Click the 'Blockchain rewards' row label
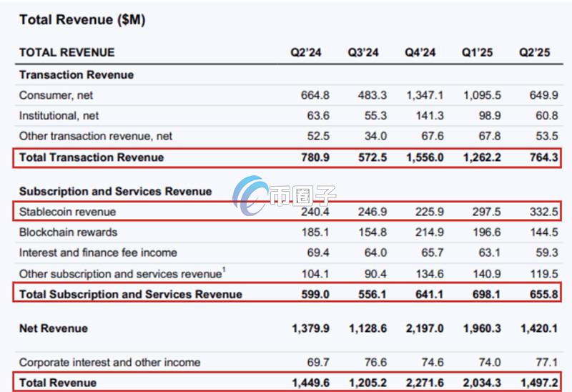The image size is (572, 392). click(68, 232)
